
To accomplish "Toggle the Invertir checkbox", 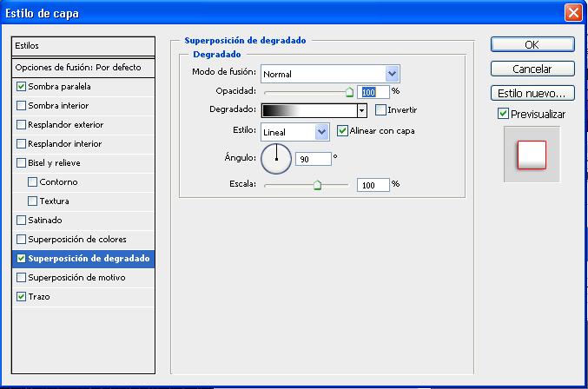I will coord(380,110).
